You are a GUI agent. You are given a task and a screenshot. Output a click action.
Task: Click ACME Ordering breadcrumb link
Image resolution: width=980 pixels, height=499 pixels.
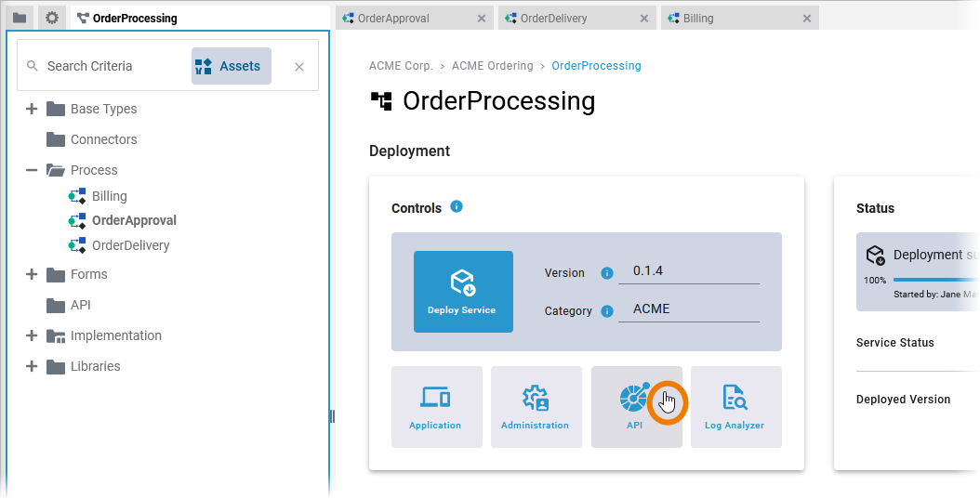pos(492,66)
